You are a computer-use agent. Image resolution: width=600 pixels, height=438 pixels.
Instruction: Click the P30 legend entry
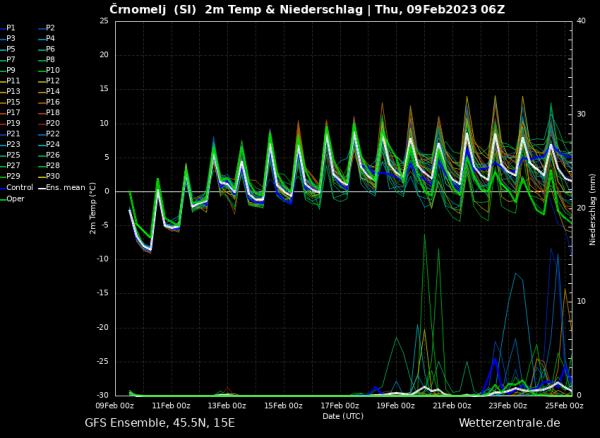(x=49, y=176)
